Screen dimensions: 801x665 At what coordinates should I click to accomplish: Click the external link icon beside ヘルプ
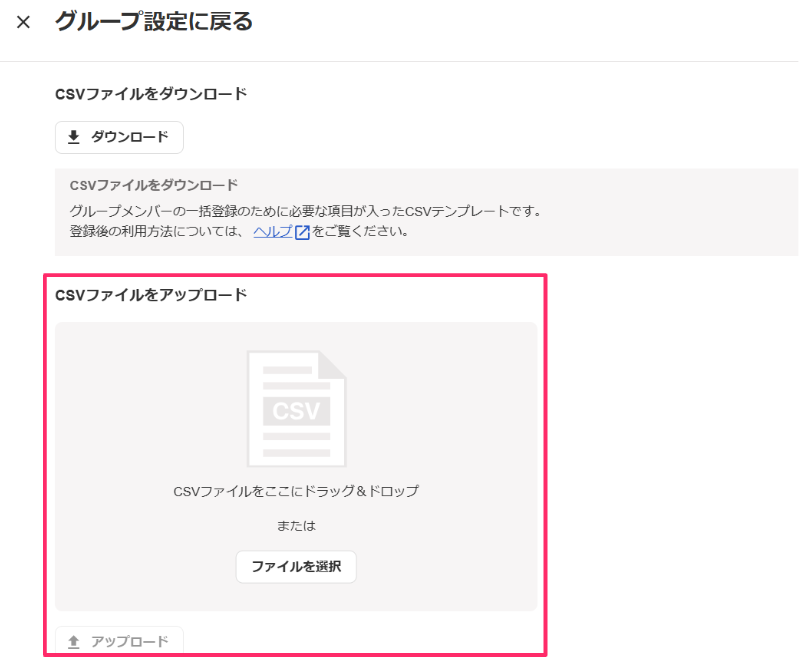302,232
